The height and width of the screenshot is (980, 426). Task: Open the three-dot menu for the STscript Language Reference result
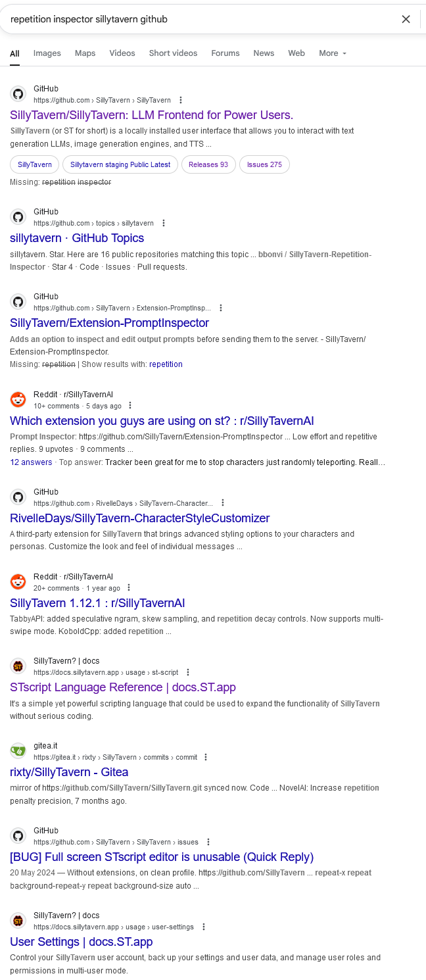coord(188,672)
